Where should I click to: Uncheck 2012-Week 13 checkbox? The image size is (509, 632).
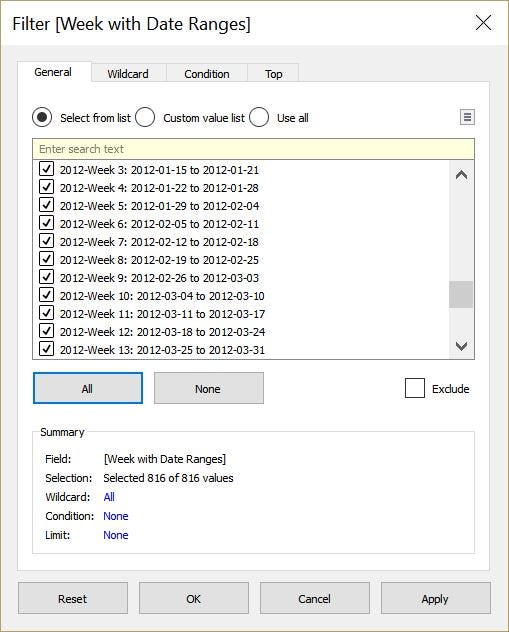pyautogui.click(x=46, y=349)
